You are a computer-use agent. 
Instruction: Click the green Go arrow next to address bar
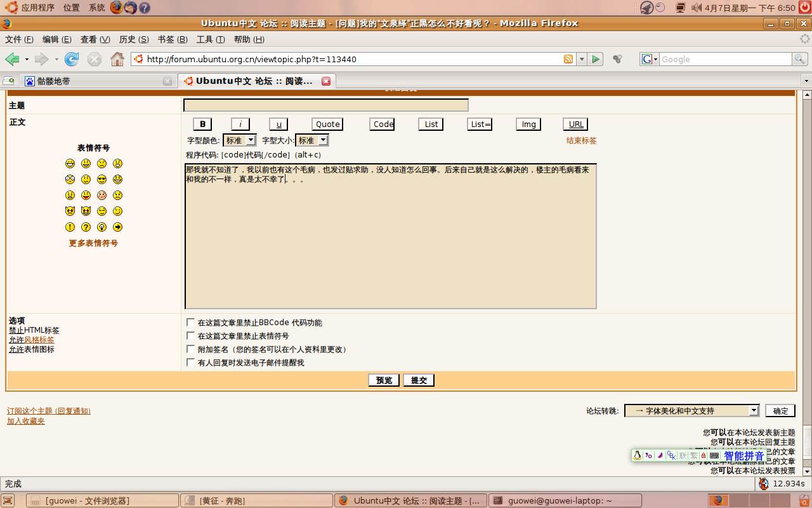[595, 59]
